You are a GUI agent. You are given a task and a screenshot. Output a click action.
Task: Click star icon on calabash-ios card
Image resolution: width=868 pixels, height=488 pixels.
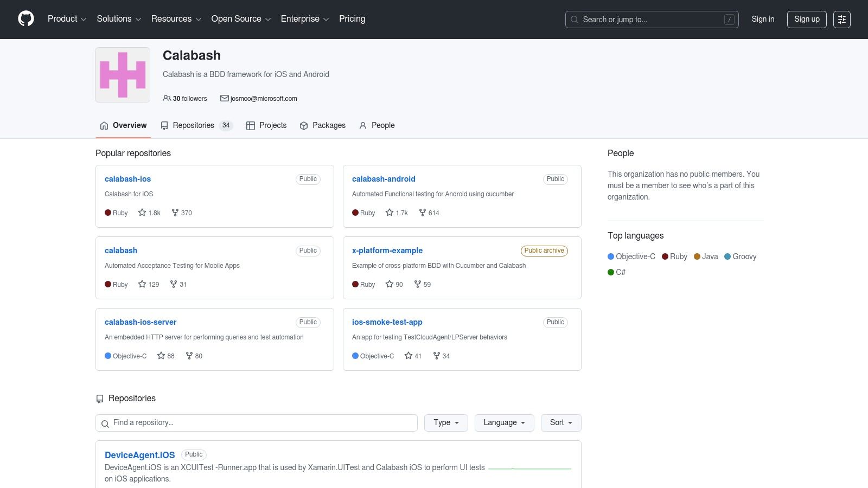142,213
